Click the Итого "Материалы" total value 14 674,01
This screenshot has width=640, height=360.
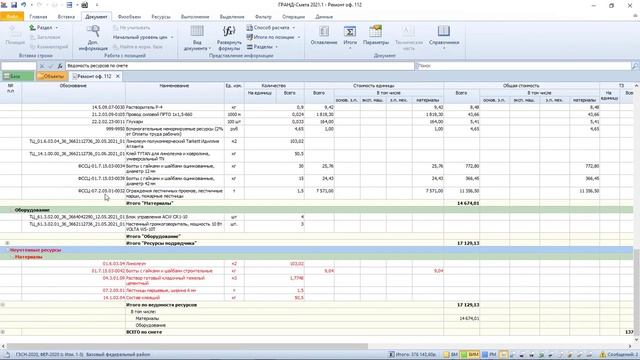pos(468,203)
